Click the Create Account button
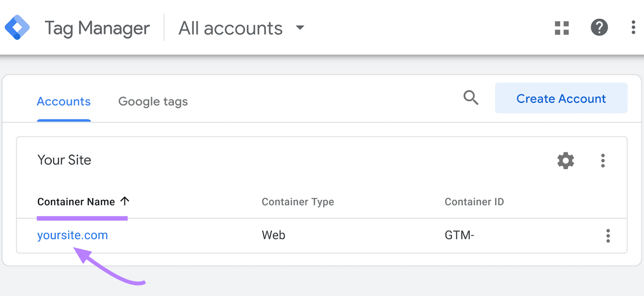644x296 pixels. pyautogui.click(x=561, y=98)
